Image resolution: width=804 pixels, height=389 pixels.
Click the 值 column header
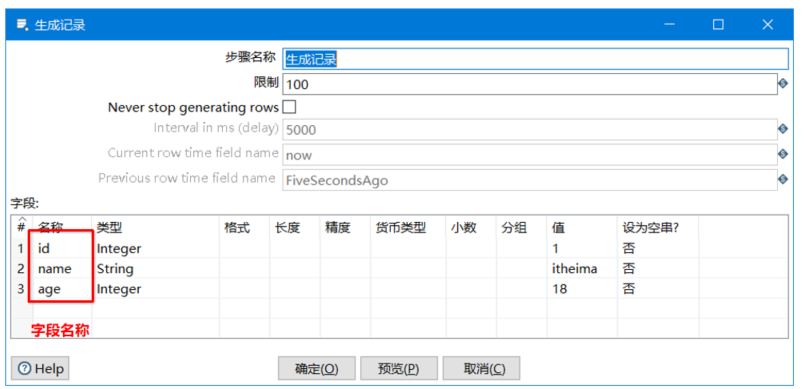point(582,228)
